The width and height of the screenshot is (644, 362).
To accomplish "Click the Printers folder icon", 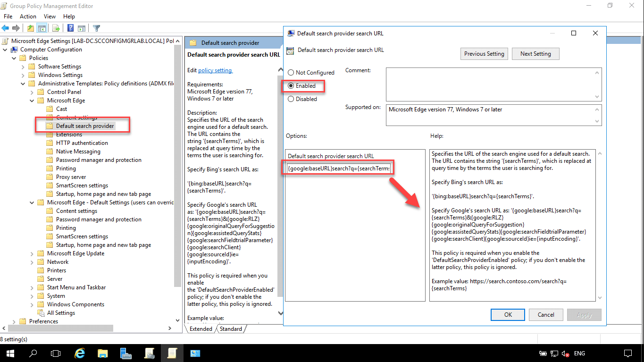I will pyautogui.click(x=41, y=270).
